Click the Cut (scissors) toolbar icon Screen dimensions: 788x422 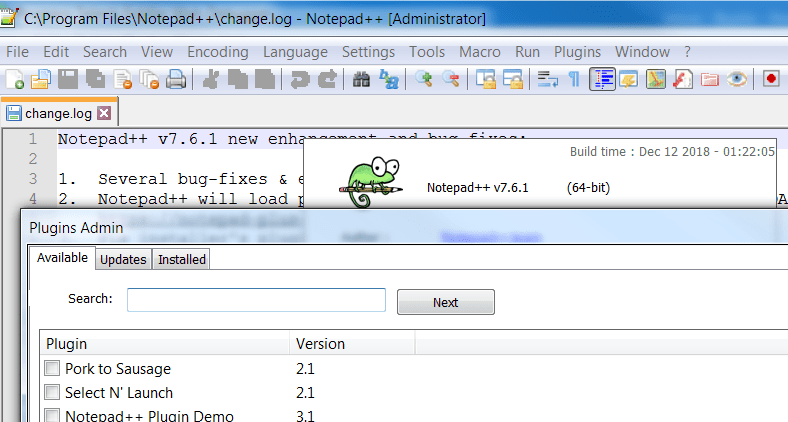[211, 79]
